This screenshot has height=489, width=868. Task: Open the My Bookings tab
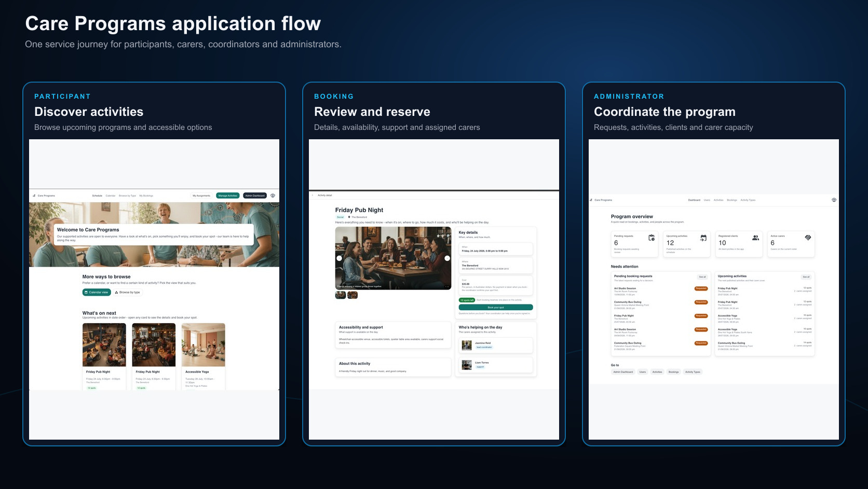click(146, 196)
